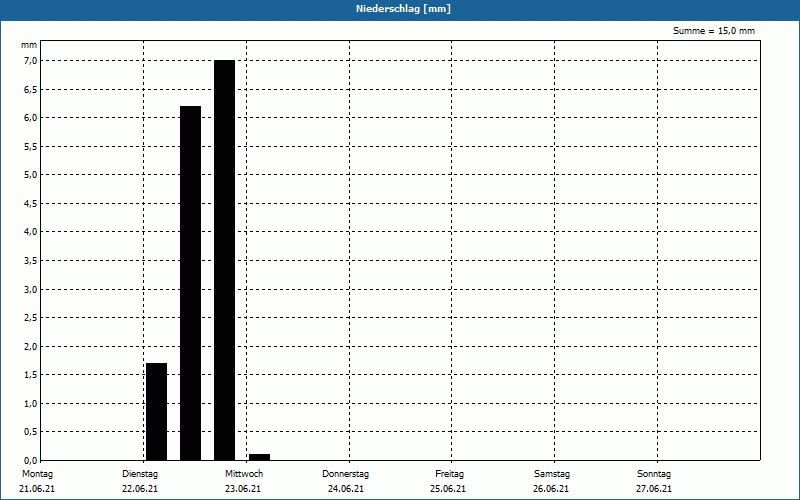Screen dimensions: 800x500
Task: Click the date 23.06.21
Action: [243, 489]
